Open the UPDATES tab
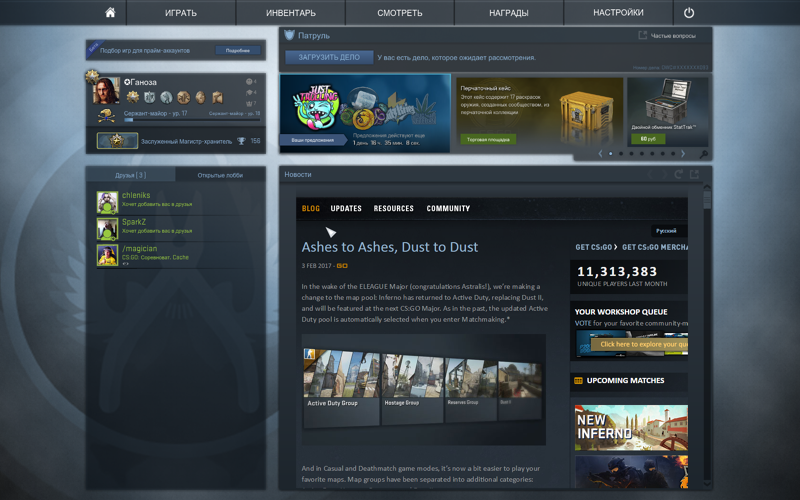This screenshot has width=800, height=500. [346, 208]
